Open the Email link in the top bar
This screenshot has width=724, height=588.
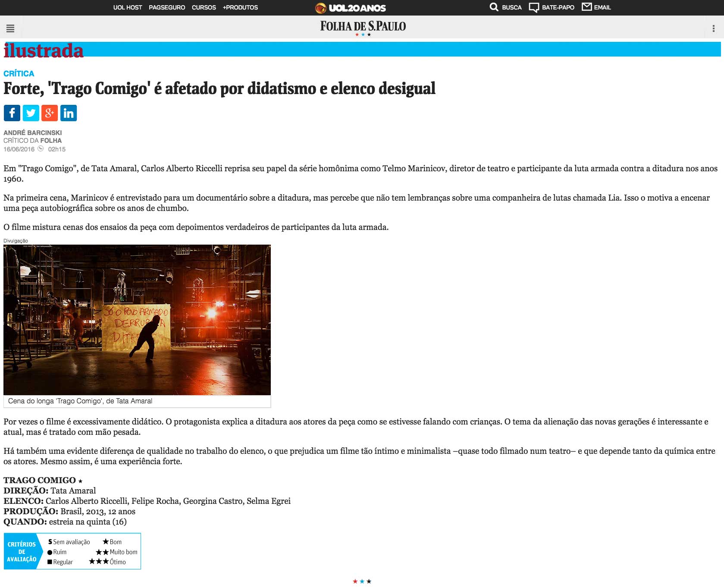pyautogui.click(x=602, y=7)
